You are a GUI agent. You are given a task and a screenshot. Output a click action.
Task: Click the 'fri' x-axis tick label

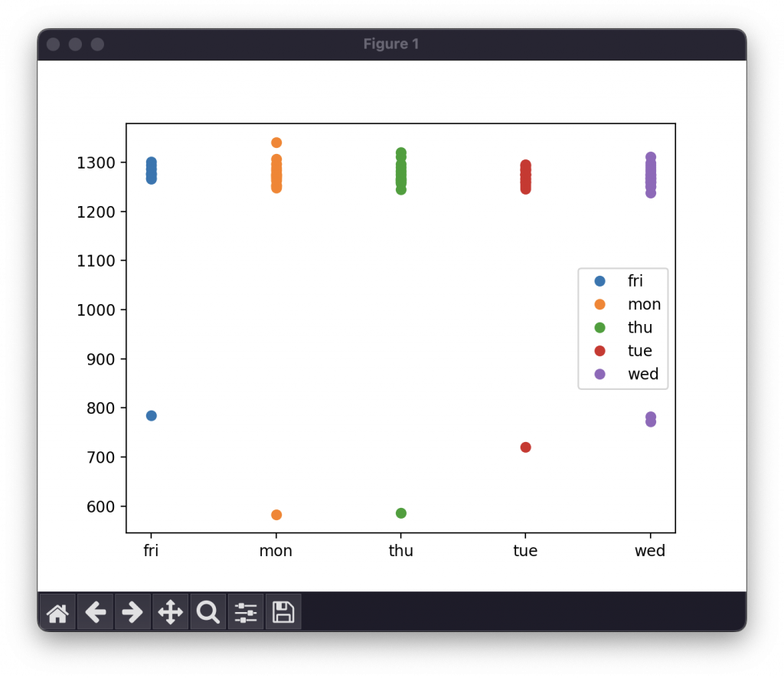click(151, 550)
